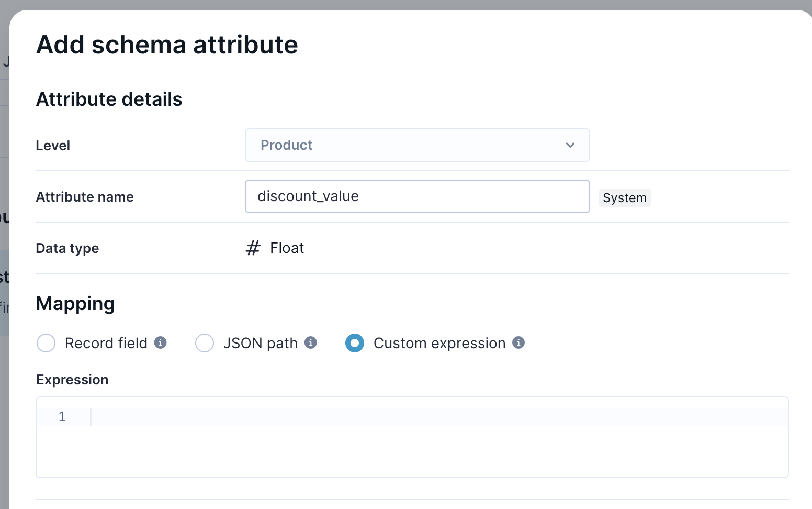Image resolution: width=812 pixels, height=509 pixels.
Task: Click the info icon beside Record field
Action: pyautogui.click(x=161, y=342)
